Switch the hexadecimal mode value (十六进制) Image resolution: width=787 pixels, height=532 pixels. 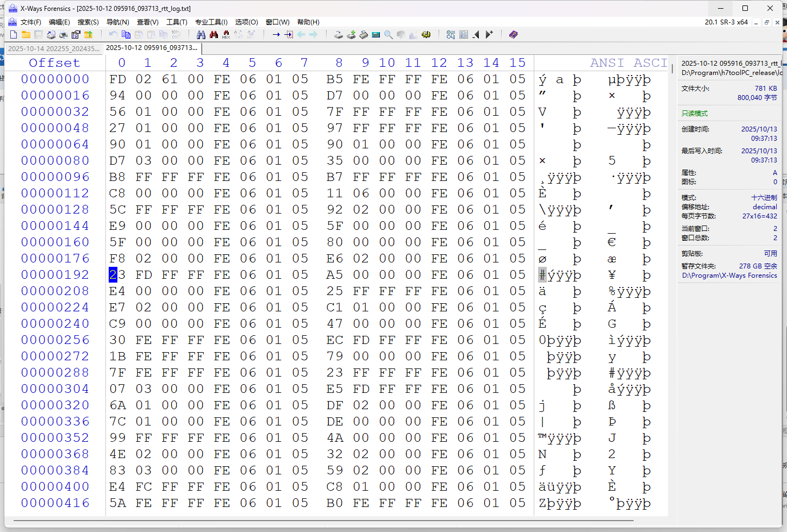click(764, 198)
